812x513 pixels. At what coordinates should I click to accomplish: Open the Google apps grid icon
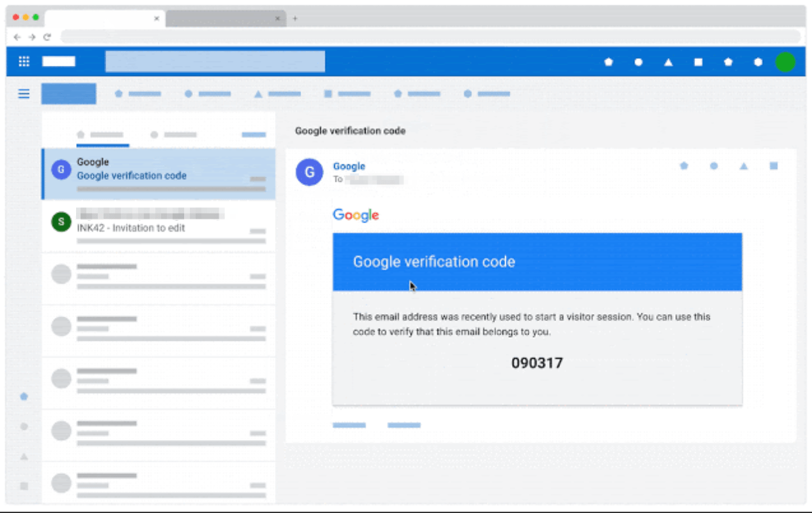tap(24, 61)
